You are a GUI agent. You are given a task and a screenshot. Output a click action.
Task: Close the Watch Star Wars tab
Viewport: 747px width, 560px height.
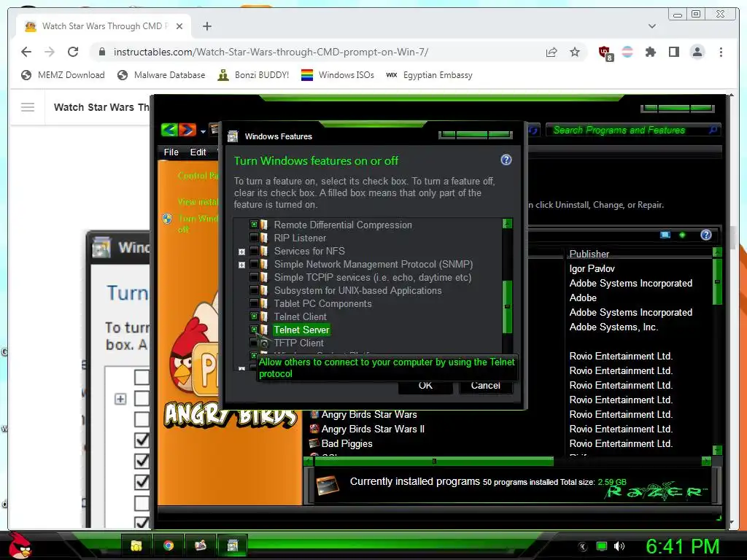pos(179,26)
